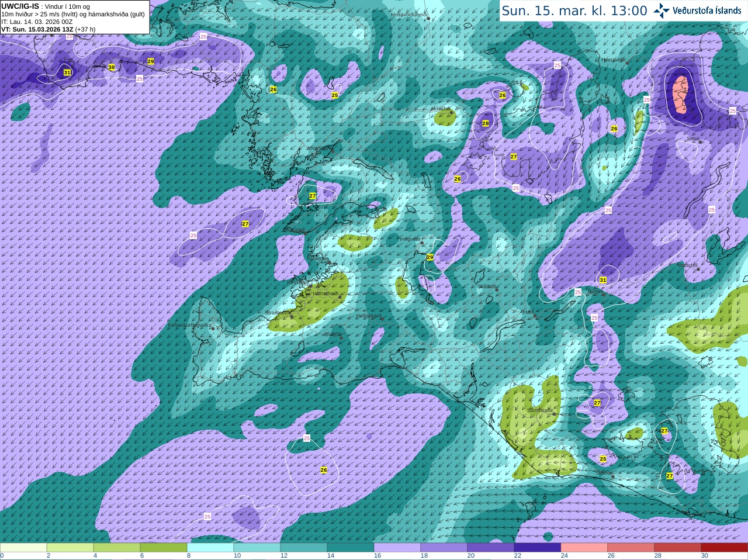This screenshot has height=560, width=748.
Task: Click the yellow 25 gust marker above Steinar
Action: click(603, 459)
